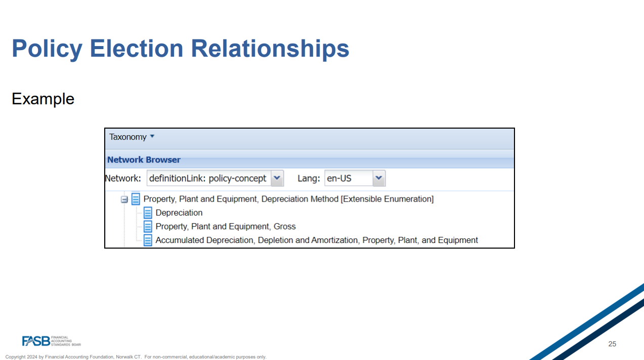Open the Taxonomy dropdown menu
This screenshot has height=360, width=644.
point(132,137)
